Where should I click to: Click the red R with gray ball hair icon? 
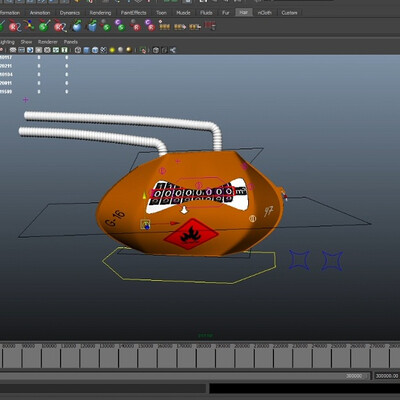point(135,26)
